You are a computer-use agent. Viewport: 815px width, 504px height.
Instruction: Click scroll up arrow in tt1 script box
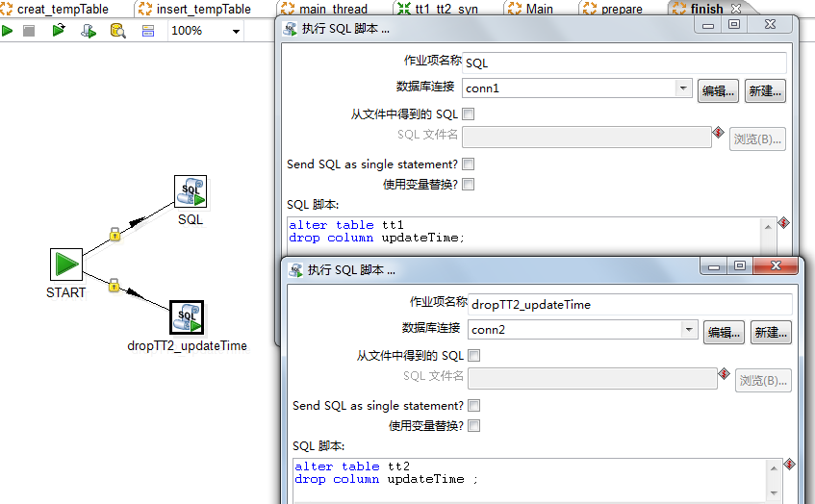(768, 227)
